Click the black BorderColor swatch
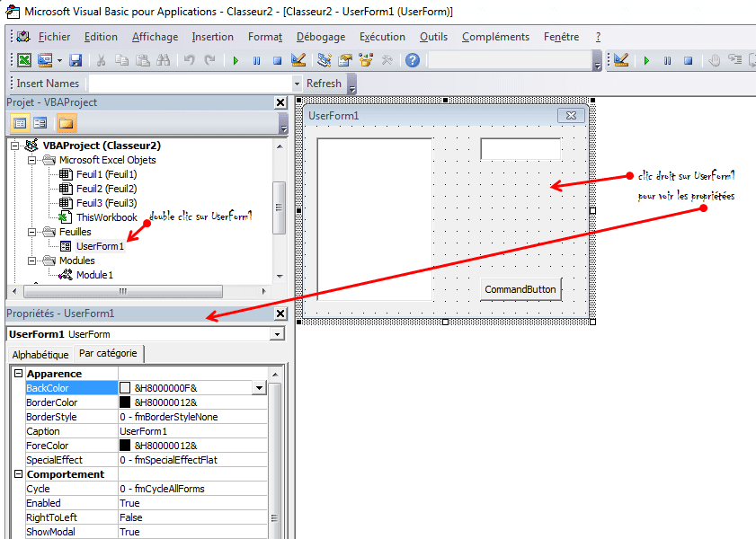The image size is (756, 539). coord(125,402)
